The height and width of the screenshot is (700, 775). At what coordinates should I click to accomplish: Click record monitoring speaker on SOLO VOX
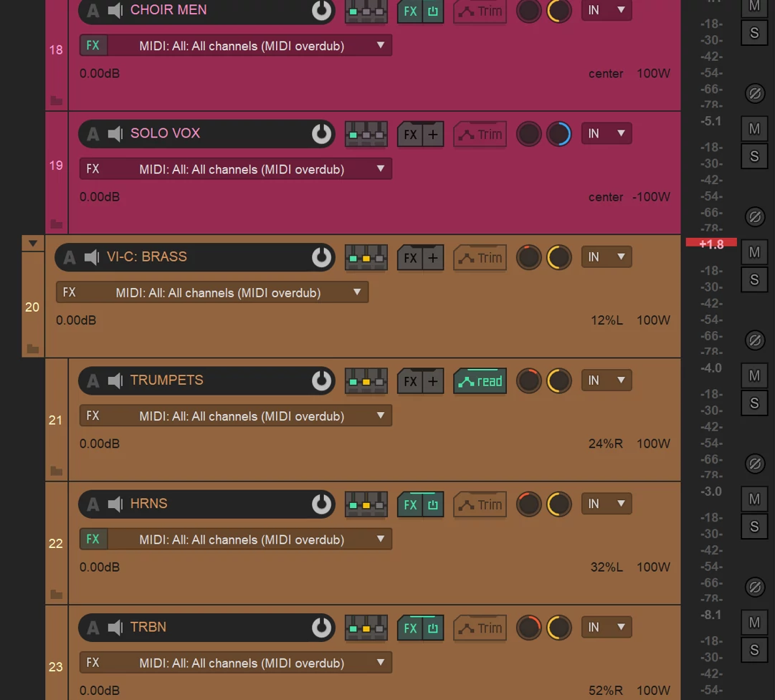tap(115, 133)
